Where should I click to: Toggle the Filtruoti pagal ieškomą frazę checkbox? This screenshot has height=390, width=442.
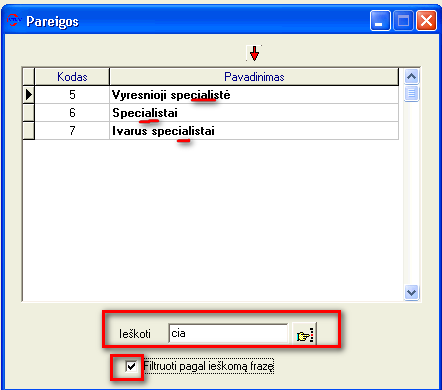[x=131, y=366]
